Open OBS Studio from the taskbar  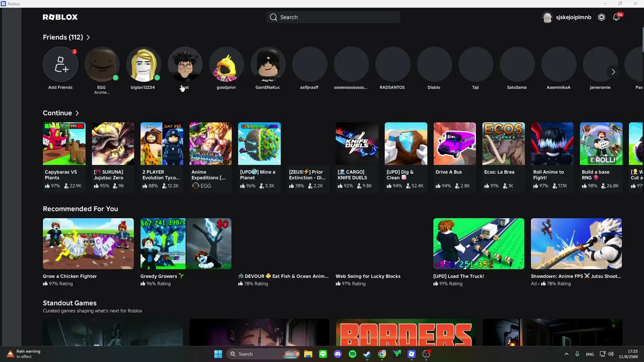click(427, 354)
